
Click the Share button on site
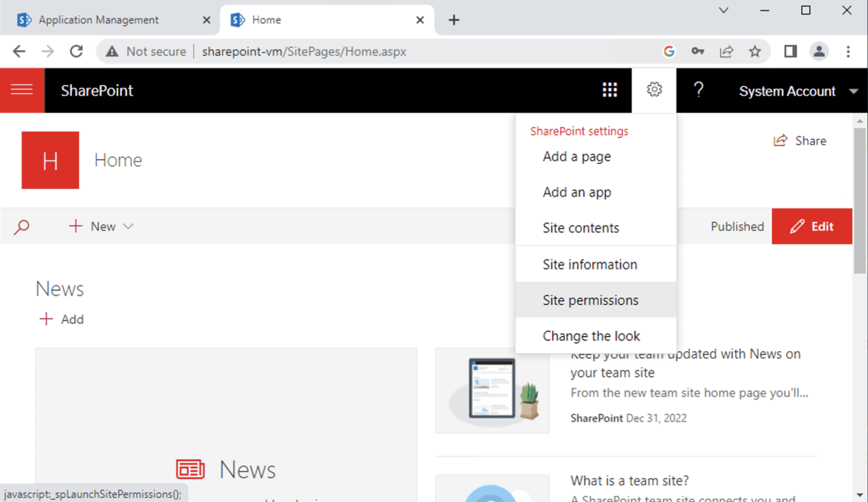[x=800, y=141]
